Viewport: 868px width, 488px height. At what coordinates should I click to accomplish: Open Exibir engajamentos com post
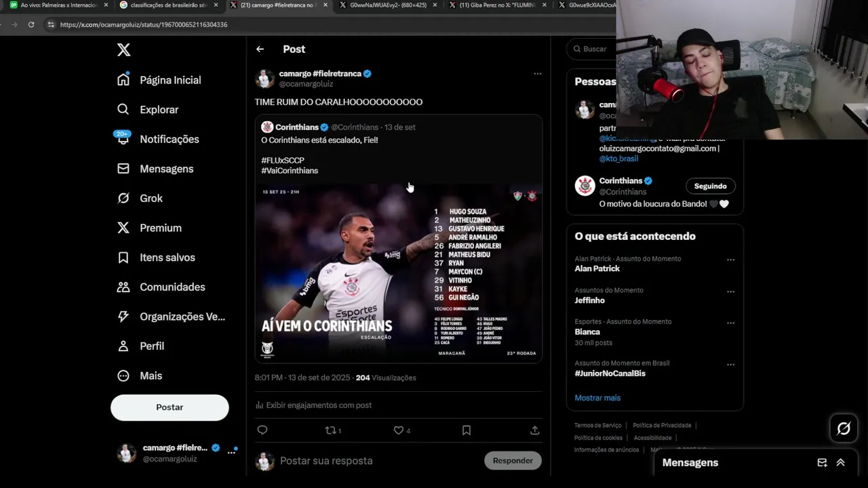pyautogui.click(x=313, y=405)
